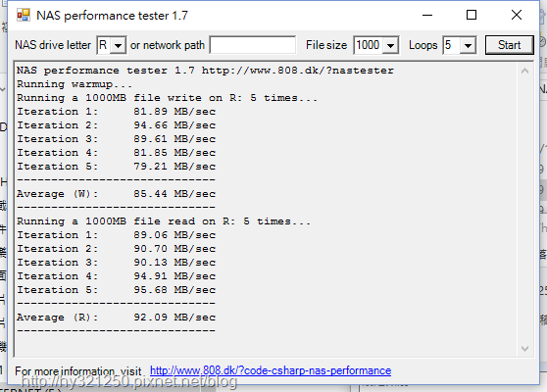The image size is (547, 392).
Task: Click the output scrollbar up arrow
Action: [x=524, y=71]
